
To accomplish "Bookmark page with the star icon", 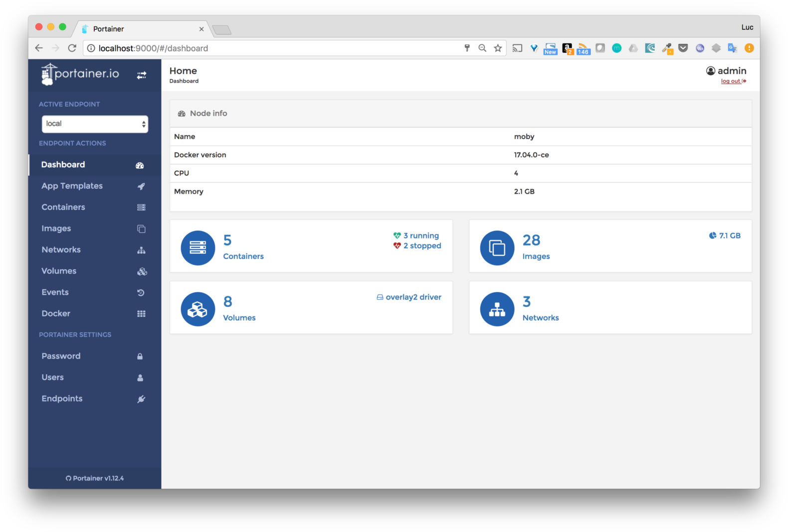I will pos(498,48).
